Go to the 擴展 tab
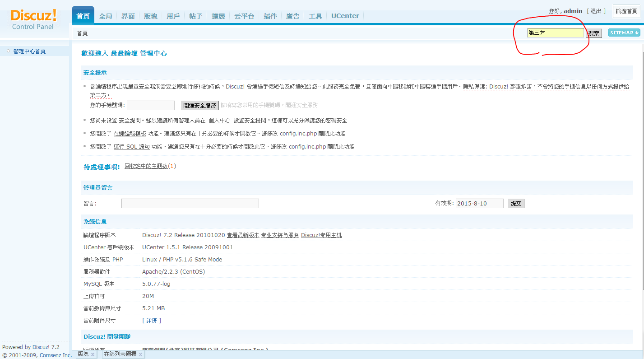 (218, 16)
